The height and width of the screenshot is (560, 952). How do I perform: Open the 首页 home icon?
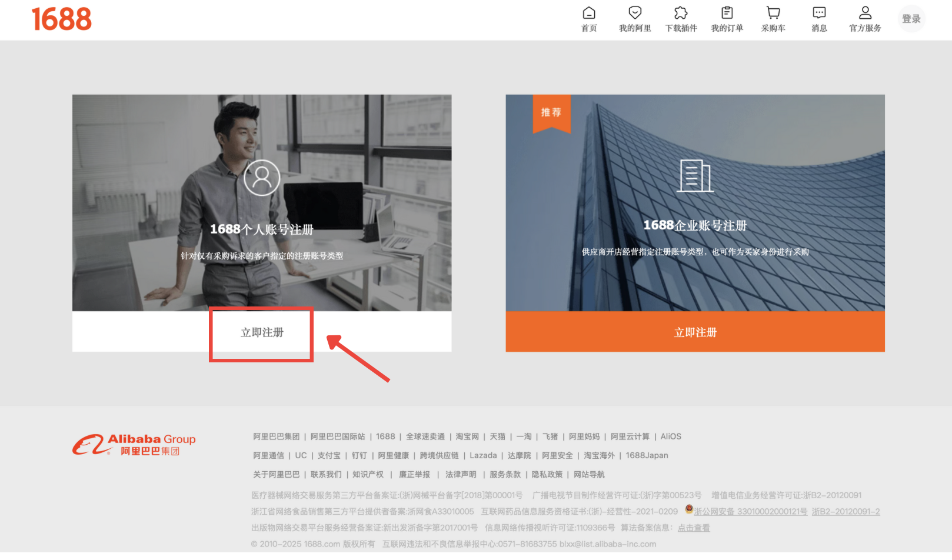[x=589, y=13]
